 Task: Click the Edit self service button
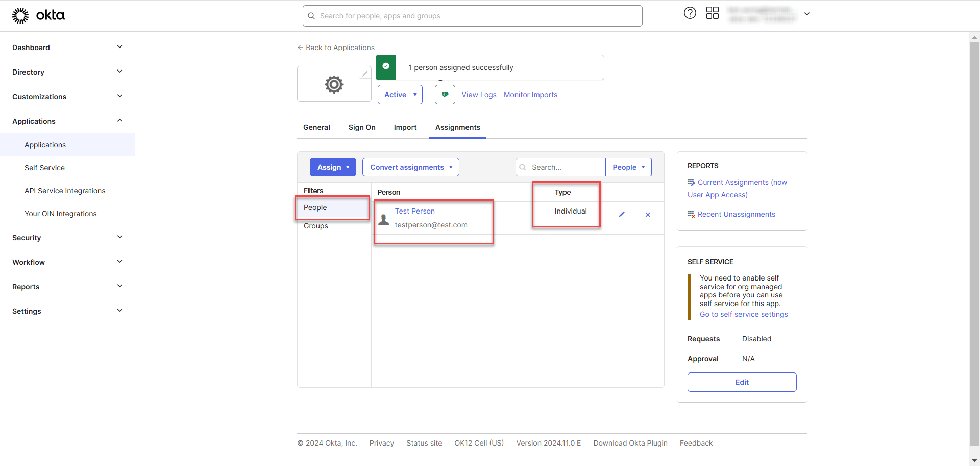pos(742,382)
